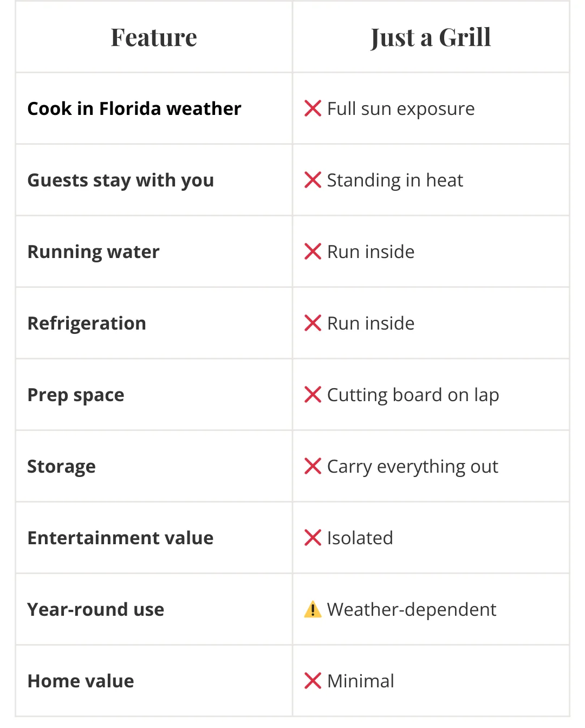The height and width of the screenshot is (728, 585).
Task: Click the Feature column header
Action: [154, 37]
